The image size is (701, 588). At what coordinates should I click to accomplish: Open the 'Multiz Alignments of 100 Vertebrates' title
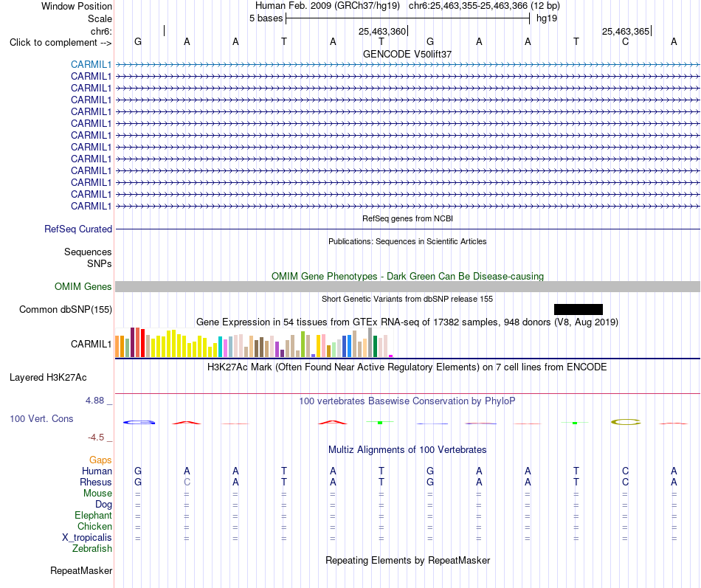[407, 450]
